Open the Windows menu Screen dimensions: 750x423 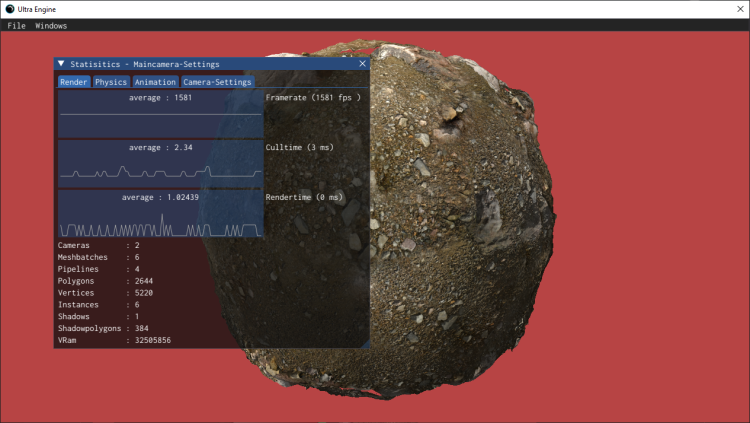pos(51,25)
